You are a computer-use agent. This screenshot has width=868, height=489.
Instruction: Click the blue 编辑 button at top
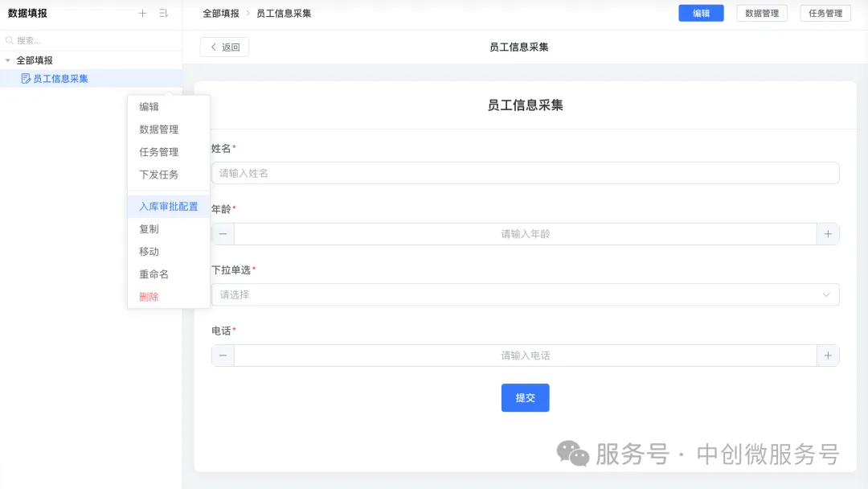coord(701,14)
